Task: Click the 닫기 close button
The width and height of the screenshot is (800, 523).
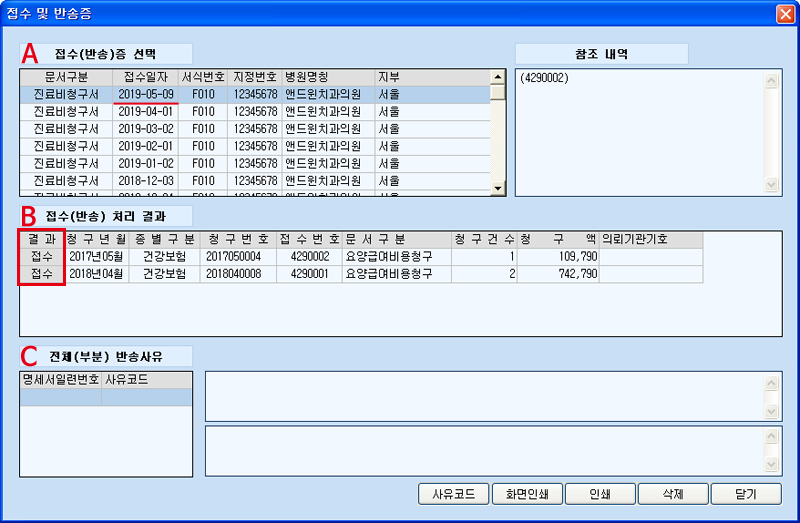Action: [x=747, y=494]
